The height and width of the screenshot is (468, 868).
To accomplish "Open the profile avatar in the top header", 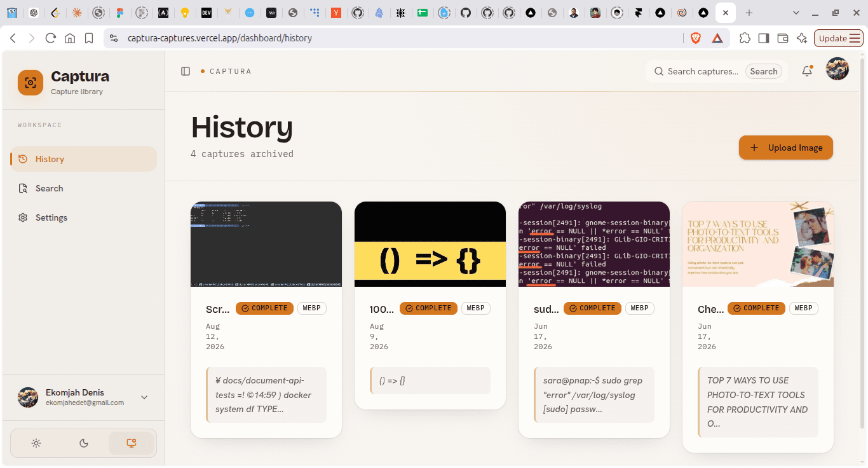I will [x=837, y=69].
